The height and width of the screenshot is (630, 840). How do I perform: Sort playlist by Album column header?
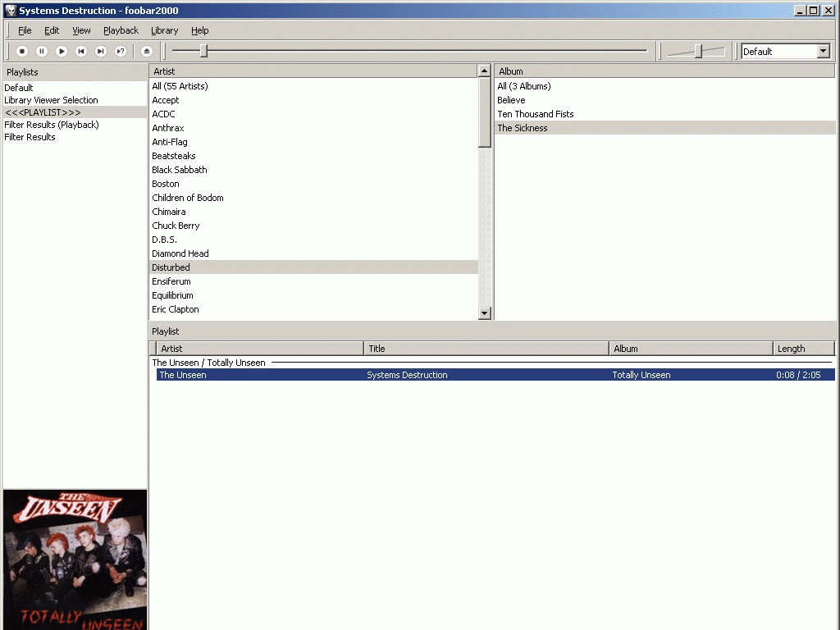point(691,349)
